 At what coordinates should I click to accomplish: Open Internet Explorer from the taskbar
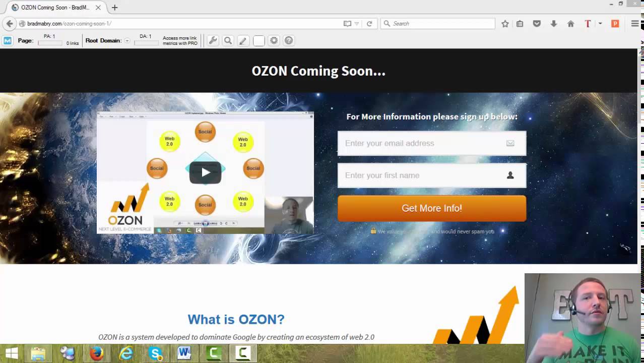point(125,353)
